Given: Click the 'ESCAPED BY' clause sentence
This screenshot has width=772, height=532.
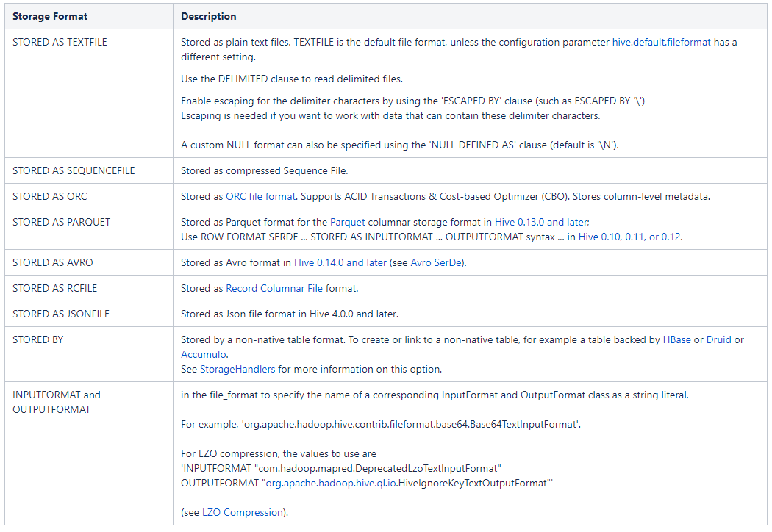Looking at the screenshot, I should click(412, 101).
